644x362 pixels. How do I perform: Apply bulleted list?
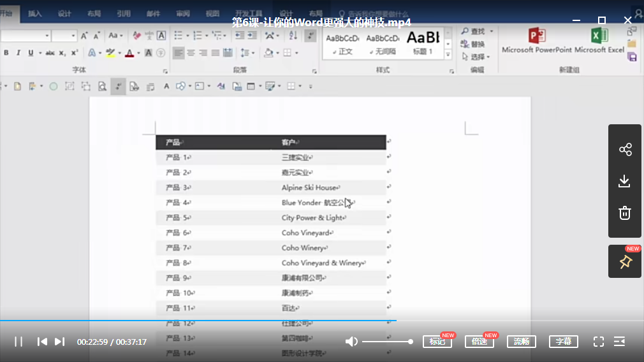pos(178,36)
